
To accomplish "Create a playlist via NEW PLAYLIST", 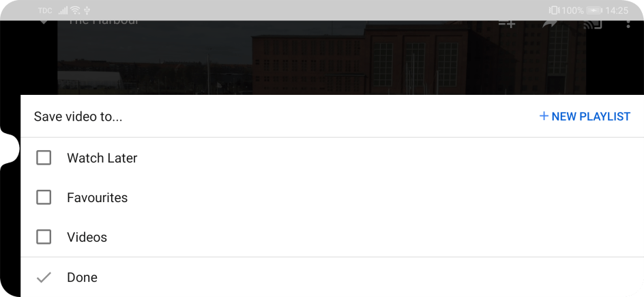I will pos(585,116).
